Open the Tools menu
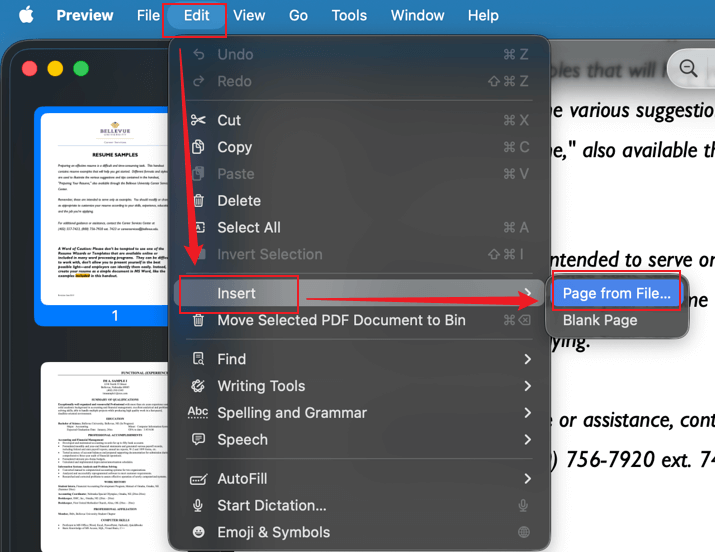The height and width of the screenshot is (552, 715). [x=349, y=15]
